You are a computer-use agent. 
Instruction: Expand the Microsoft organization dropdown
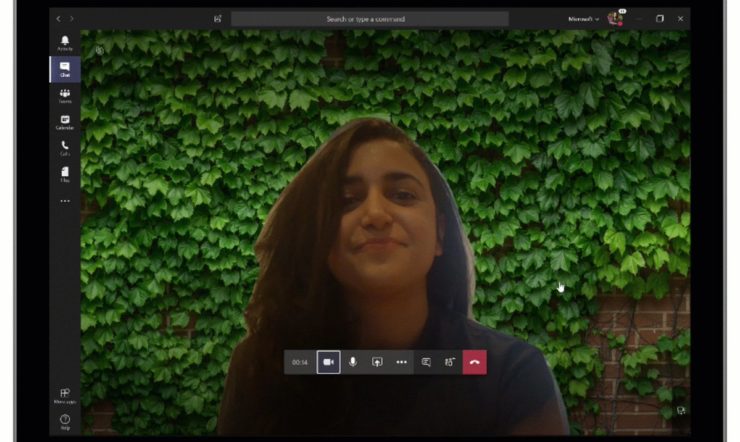(583, 19)
